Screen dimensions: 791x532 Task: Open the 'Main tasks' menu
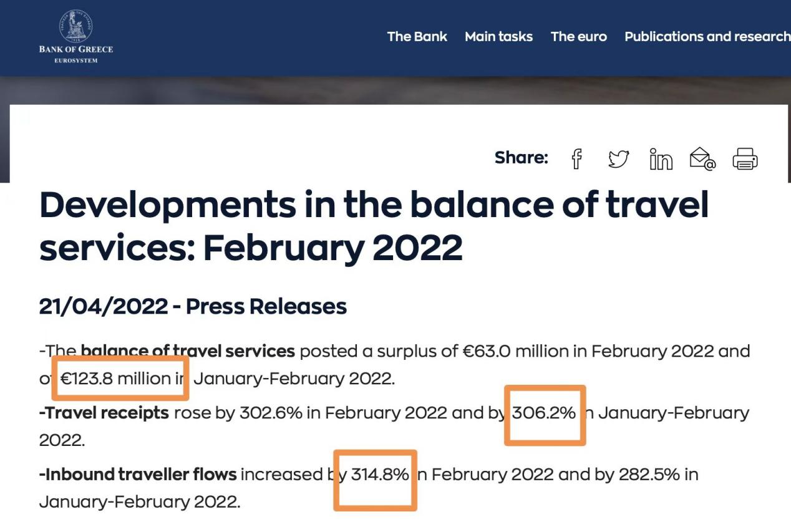pos(498,36)
